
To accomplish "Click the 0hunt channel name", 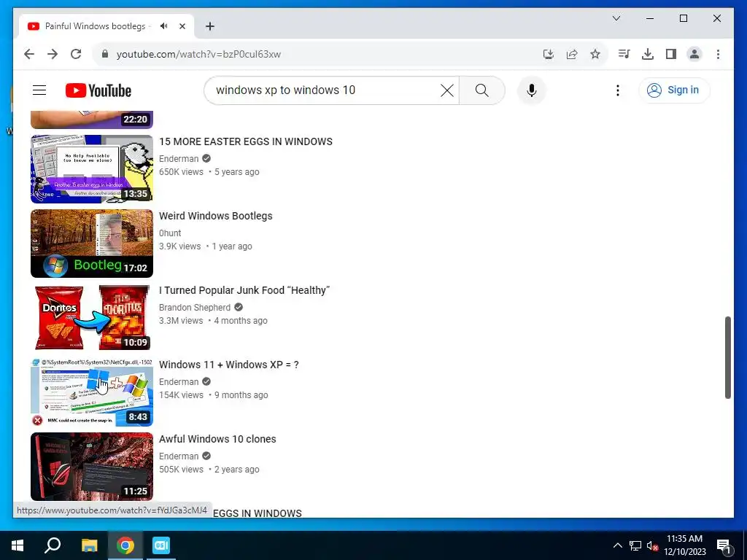I will (x=169, y=233).
